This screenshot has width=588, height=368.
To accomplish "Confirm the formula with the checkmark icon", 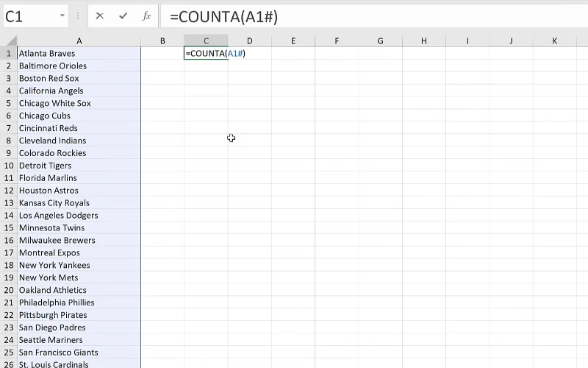I will click(x=123, y=16).
